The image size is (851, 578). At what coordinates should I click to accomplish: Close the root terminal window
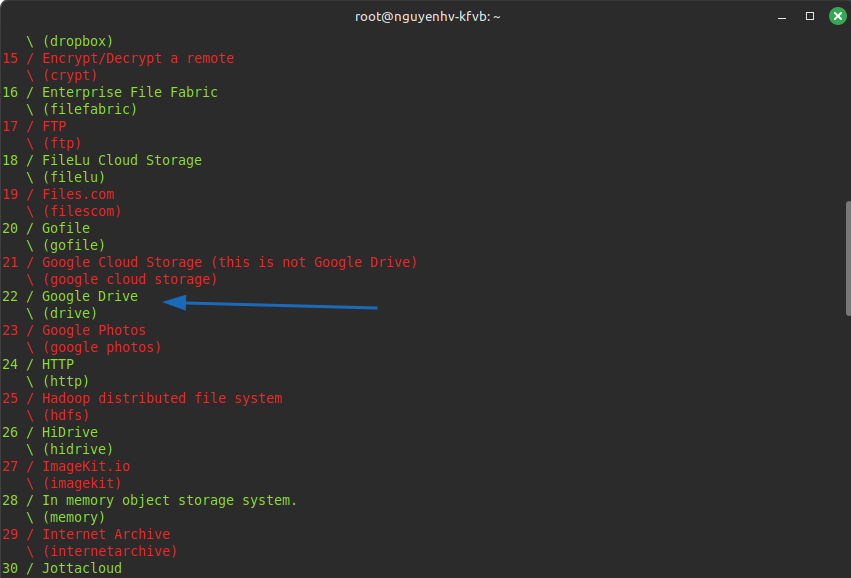[x=835, y=16]
